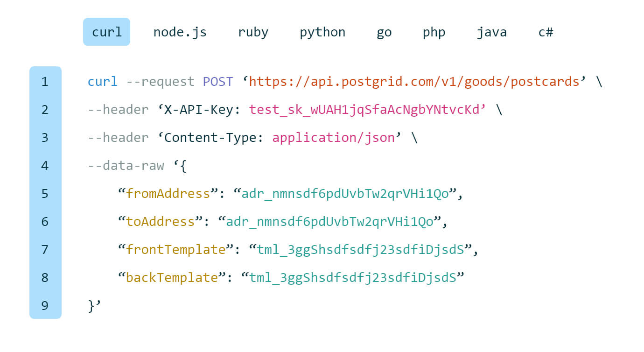Select the curl language tab
Screen dimensions: 644x352
(106, 32)
